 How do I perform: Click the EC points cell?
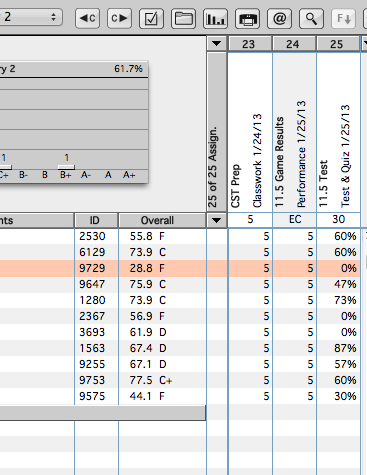tap(295, 219)
